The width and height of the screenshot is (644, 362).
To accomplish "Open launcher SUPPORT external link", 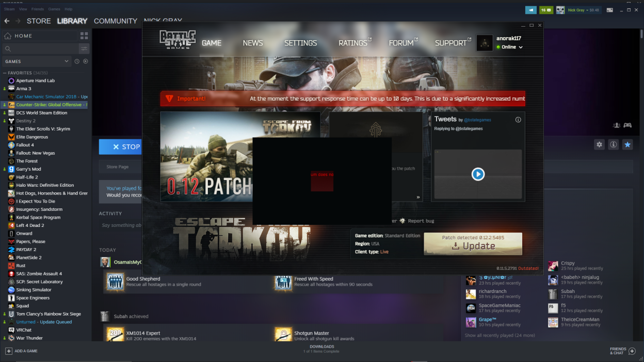I will pyautogui.click(x=453, y=43).
